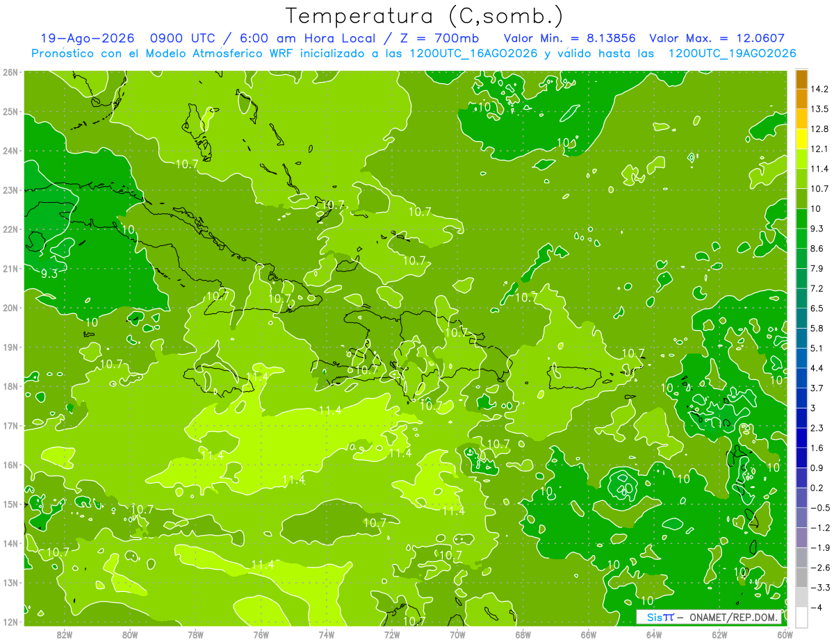Image resolution: width=834 pixels, height=644 pixels.
Task: Click the 16N latitude label
Action: 10,465
